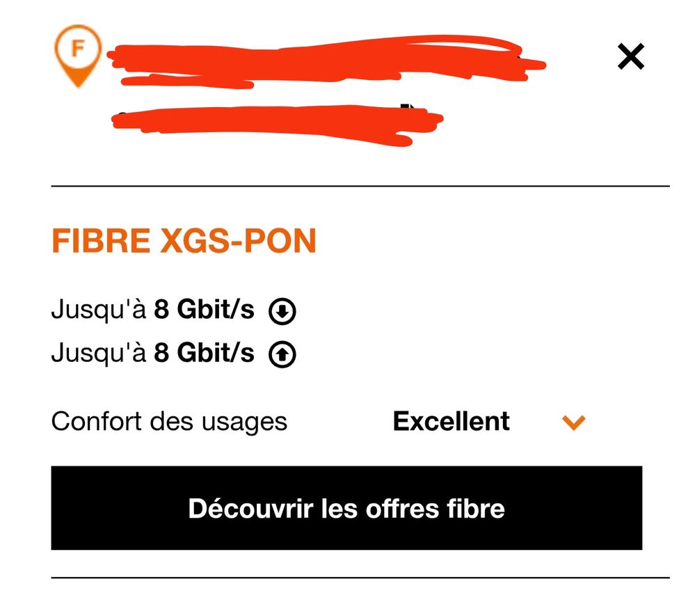Close the fibre eligibility panel
Image resolution: width=695 pixels, height=616 pixels.
(x=631, y=56)
